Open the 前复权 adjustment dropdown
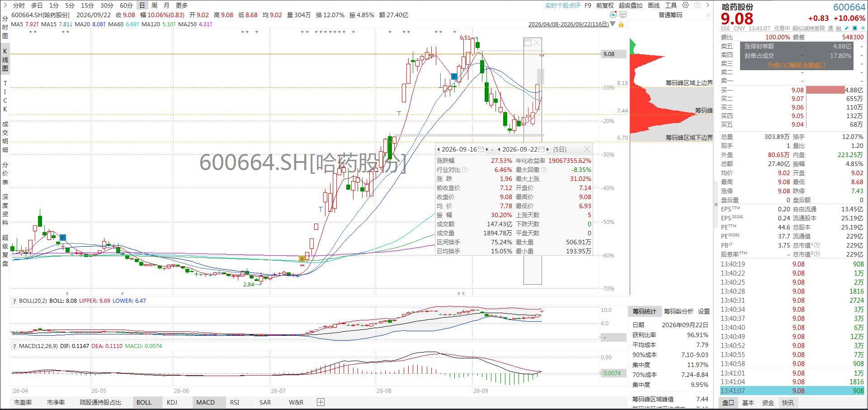 click(605, 5)
